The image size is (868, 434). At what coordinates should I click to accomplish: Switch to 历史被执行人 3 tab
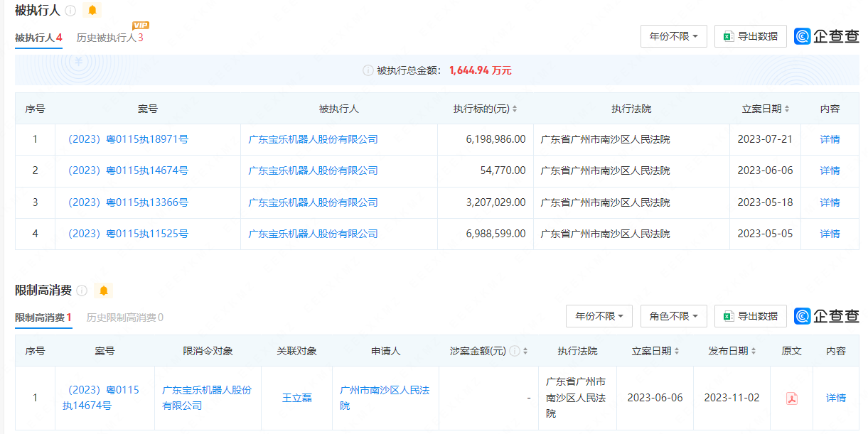pos(110,38)
